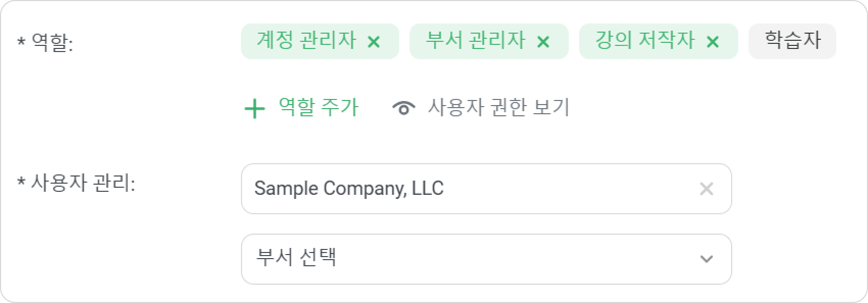This screenshot has height=303, width=868.
Task: Click the 부서 관리자 tag label
Action: 475,40
